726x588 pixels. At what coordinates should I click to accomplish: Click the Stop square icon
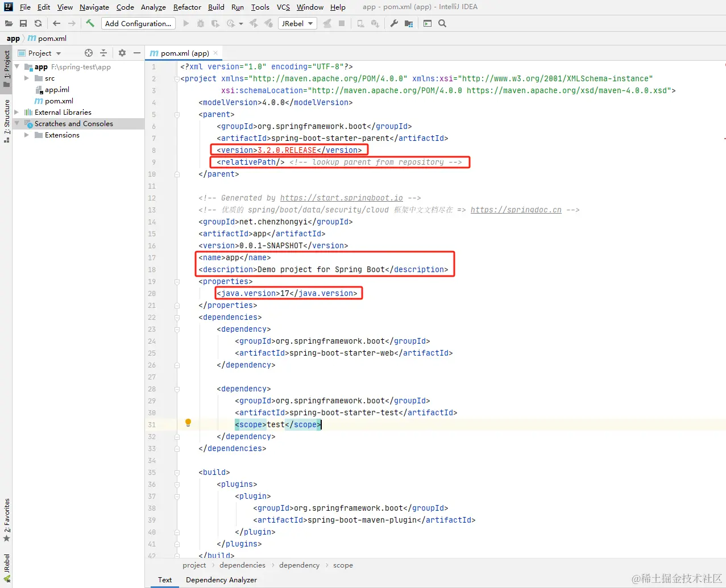(x=342, y=23)
